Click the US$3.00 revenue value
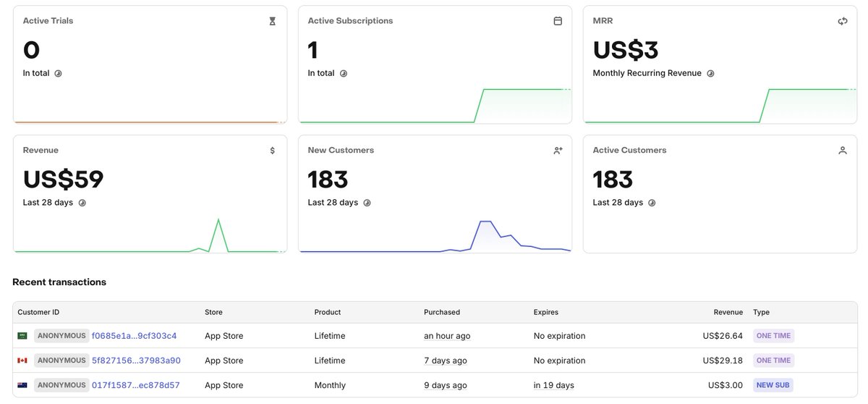This screenshot has width=868, height=404. (x=726, y=385)
